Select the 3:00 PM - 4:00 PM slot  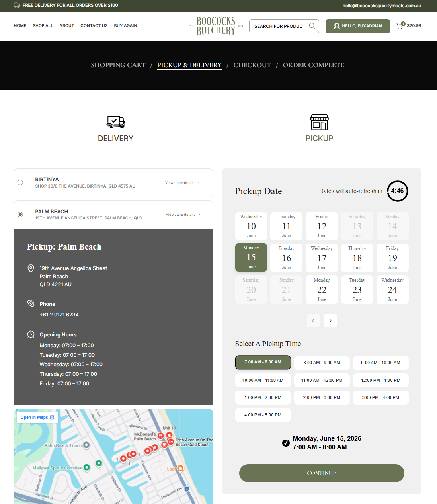[381, 397]
